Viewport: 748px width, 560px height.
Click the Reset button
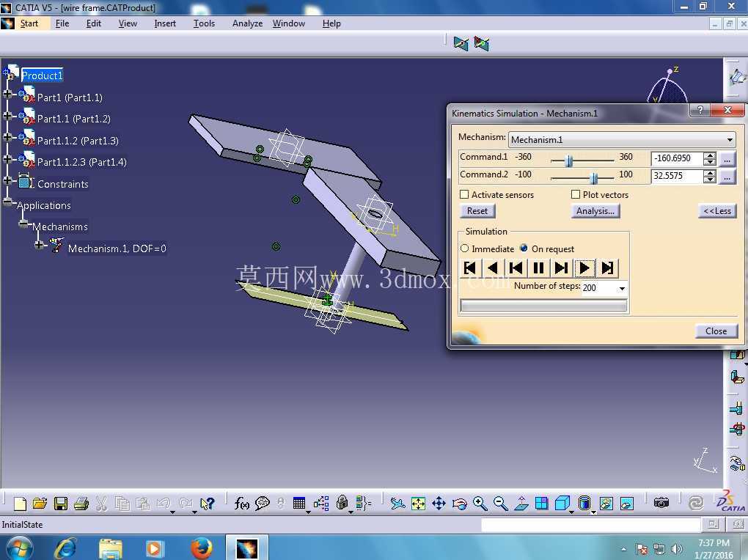click(477, 211)
